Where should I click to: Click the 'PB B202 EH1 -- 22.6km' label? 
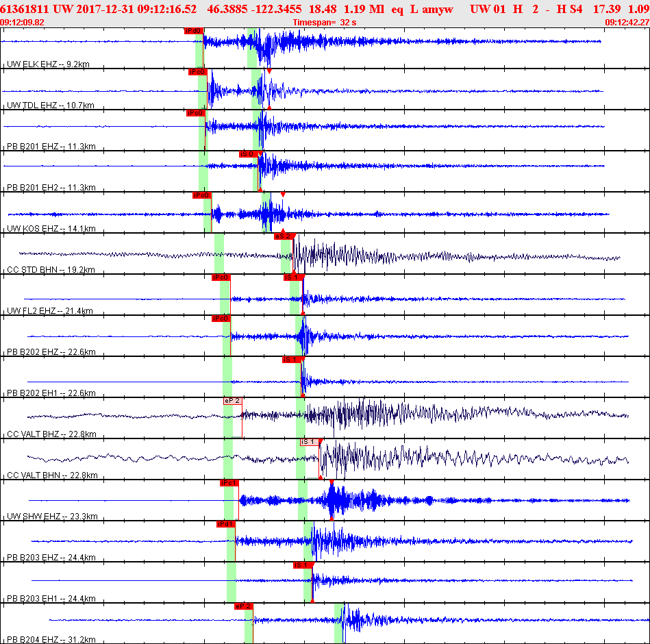coord(51,393)
